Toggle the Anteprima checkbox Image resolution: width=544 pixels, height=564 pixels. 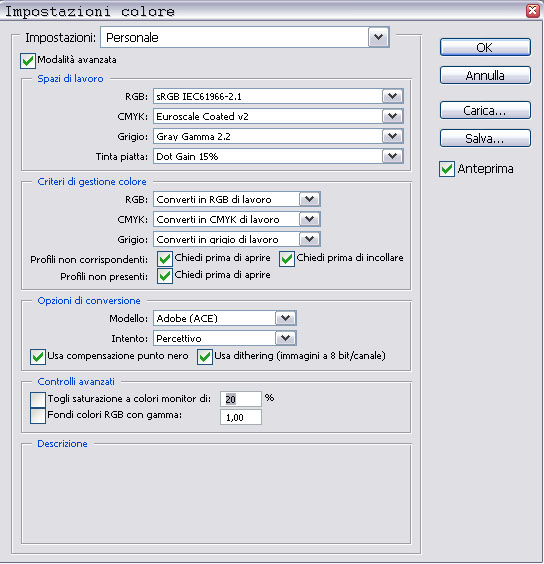tap(446, 169)
